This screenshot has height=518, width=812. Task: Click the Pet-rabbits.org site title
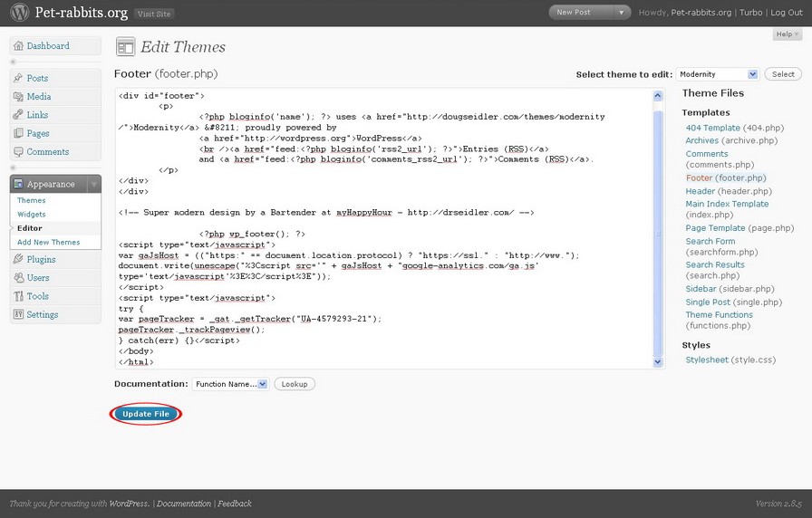point(82,13)
